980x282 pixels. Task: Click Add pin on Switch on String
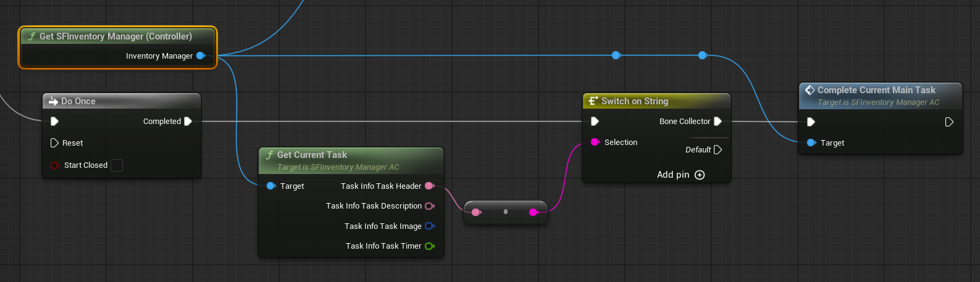[x=681, y=175]
